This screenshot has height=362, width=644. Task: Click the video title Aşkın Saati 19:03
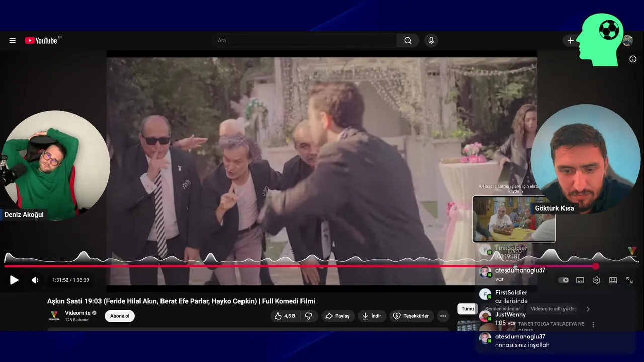pos(181,301)
